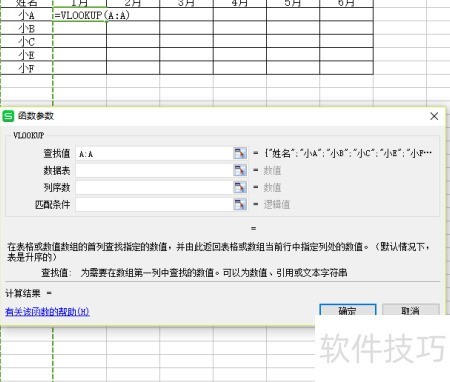Click the 计算结果 label

[x=23, y=293]
